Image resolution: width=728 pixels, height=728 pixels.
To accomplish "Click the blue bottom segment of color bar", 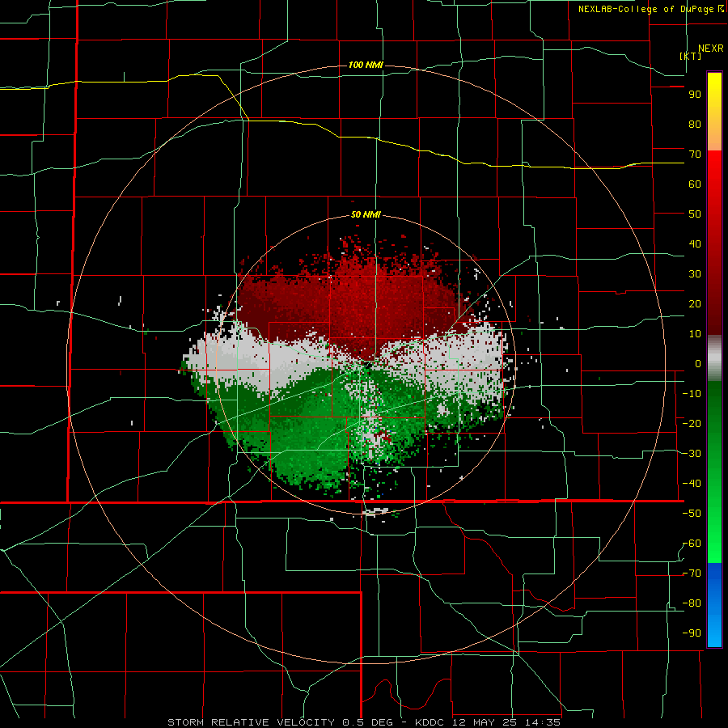I will pyautogui.click(x=714, y=605).
